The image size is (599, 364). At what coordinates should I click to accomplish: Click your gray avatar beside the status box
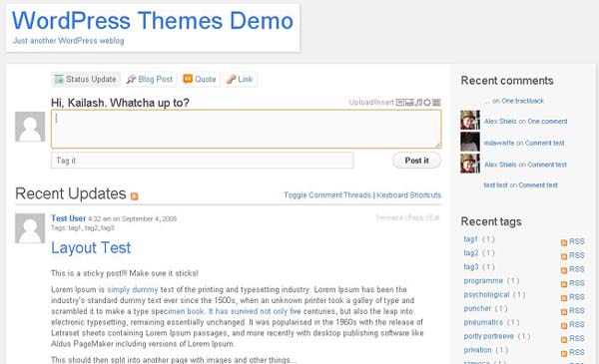click(x=30, y=127)
